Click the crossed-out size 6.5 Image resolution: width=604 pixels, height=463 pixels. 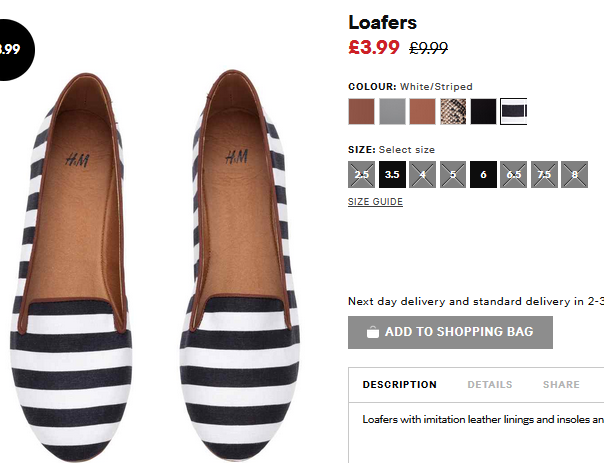[x=513, y=174]
